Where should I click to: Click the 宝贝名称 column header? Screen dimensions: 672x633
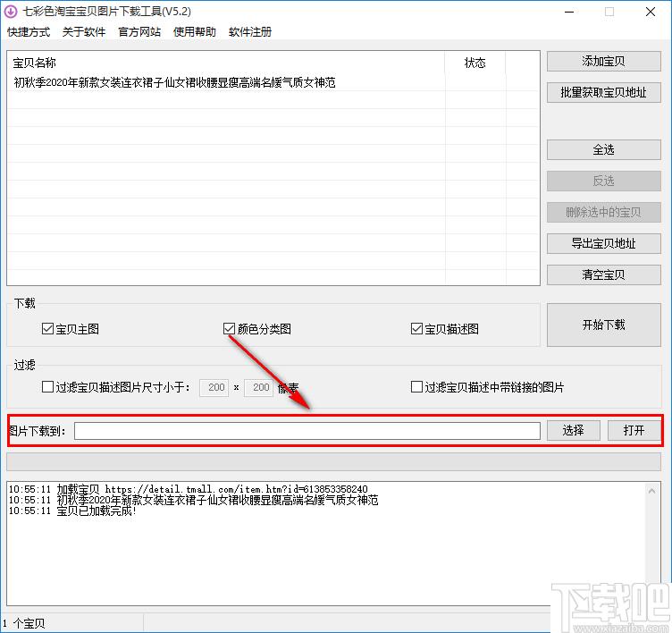pyautogui.click(x=226, y=63)
